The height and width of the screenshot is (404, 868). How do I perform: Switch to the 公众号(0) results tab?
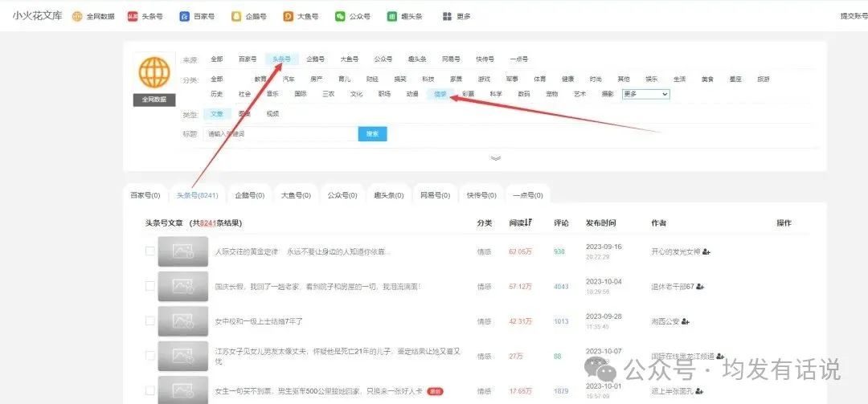(x=342, y=195)
